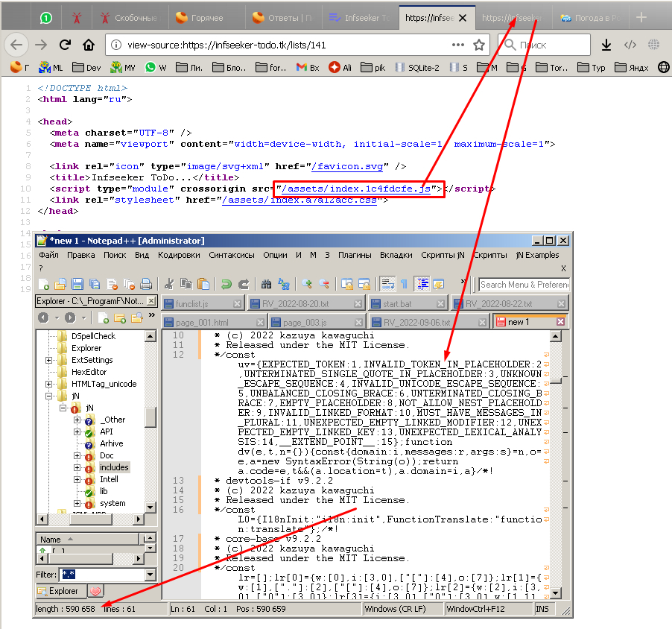672x629 pixels.
Task: Open the browser Downloads arrow icon
Action: coord(606,45)
